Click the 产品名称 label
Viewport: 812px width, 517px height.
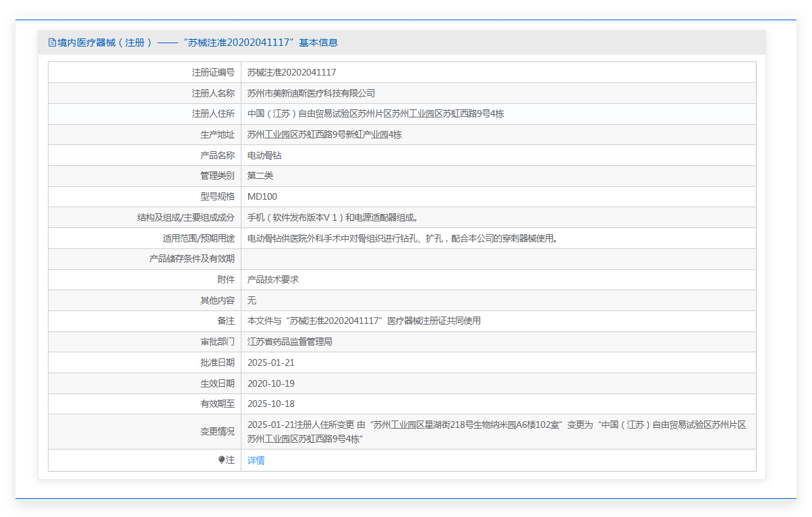click(x=217, y=155)
